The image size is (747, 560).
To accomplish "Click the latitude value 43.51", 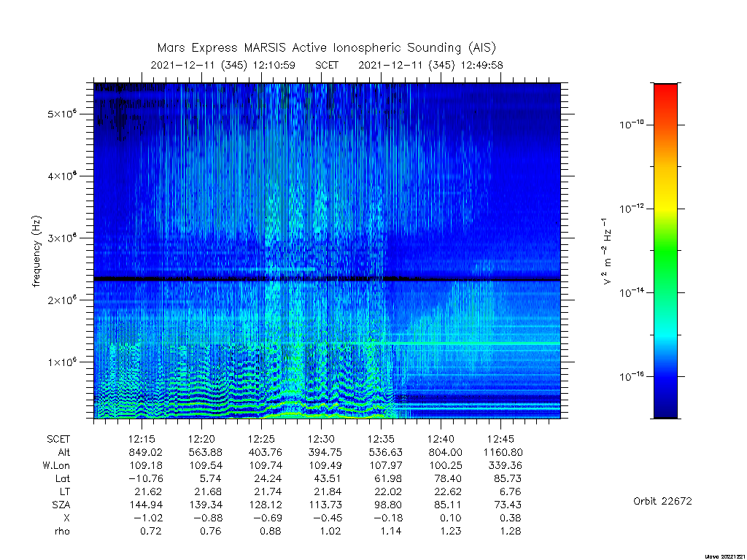I will point(328,478).
